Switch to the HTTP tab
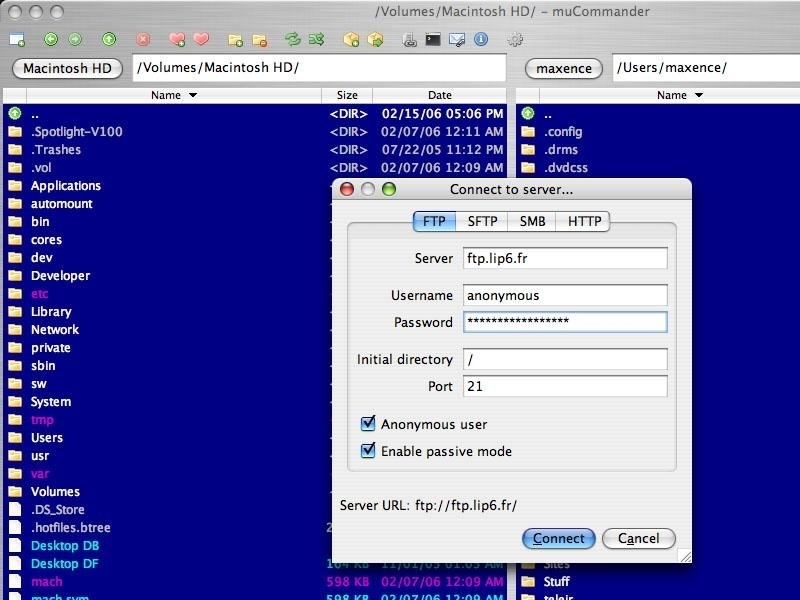This screenshot has height=600, width=800. coord(584,221)
